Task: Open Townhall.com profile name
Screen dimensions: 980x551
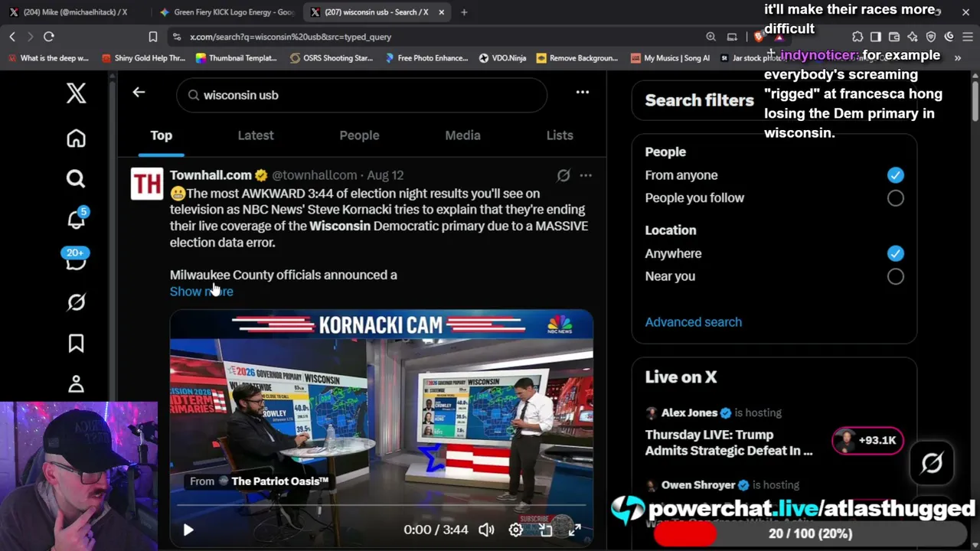Action: 211,175
